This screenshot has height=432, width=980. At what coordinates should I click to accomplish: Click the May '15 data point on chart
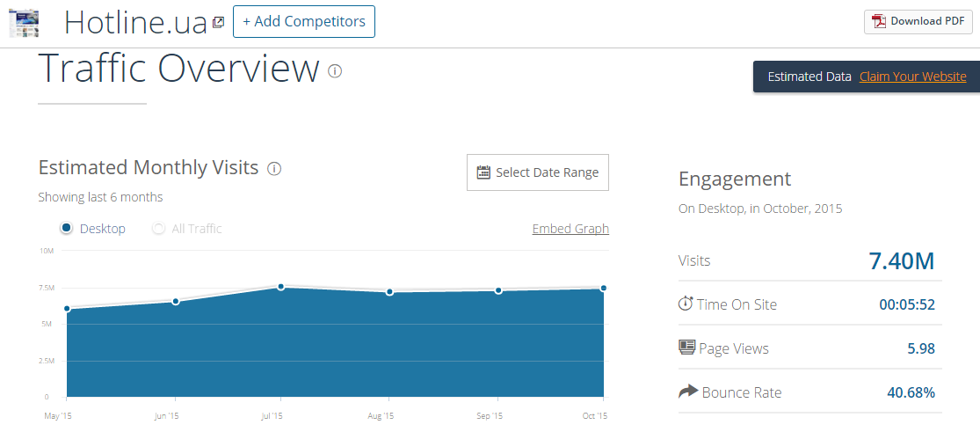67,308
